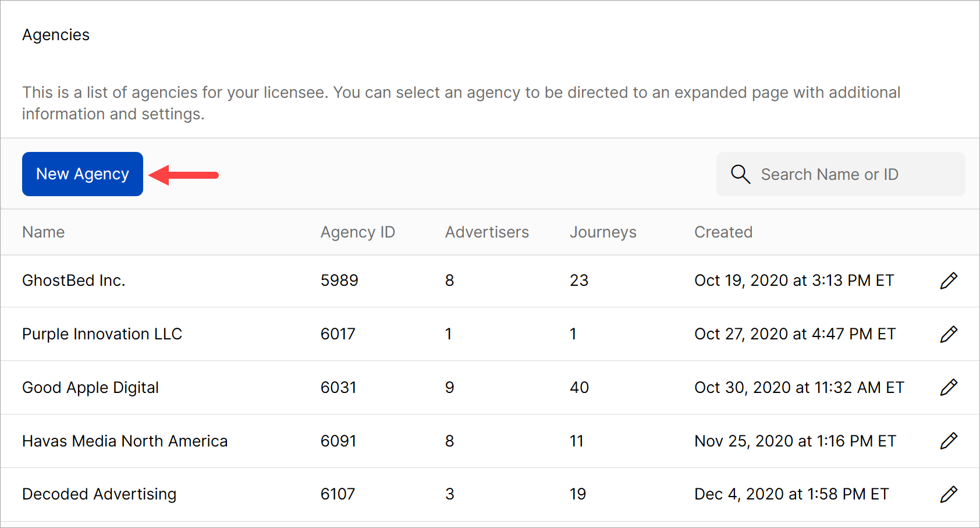The image size is (980, 528).
Task: Edit the GhostBed Inc. agency
Action: click(x=949, y=281)
